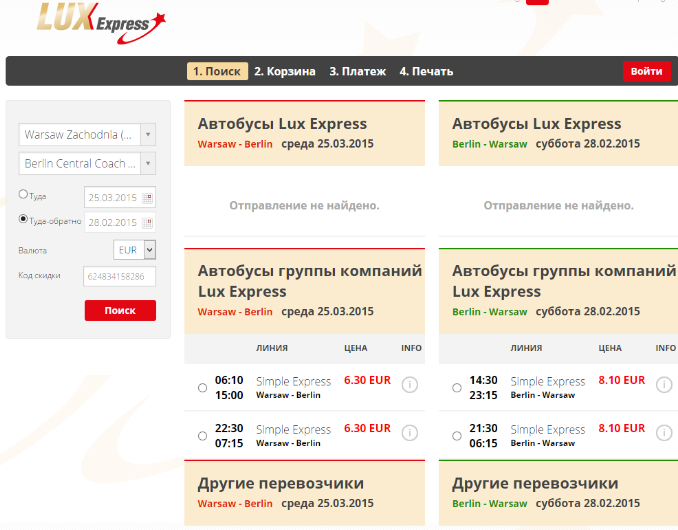678x530 pixels.
Task: Open info icon for 22:30 Warsaw-Berlin trip
Action: (x=409, y=434)
